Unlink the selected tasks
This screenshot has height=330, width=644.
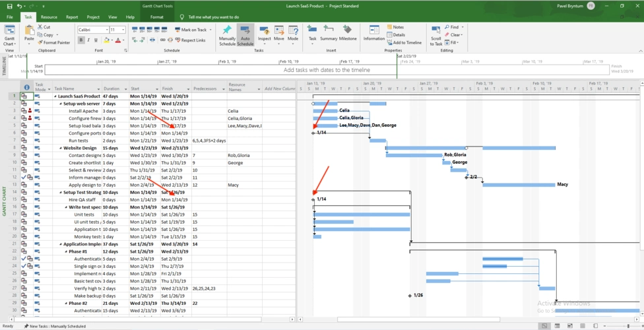pos(170,40)
